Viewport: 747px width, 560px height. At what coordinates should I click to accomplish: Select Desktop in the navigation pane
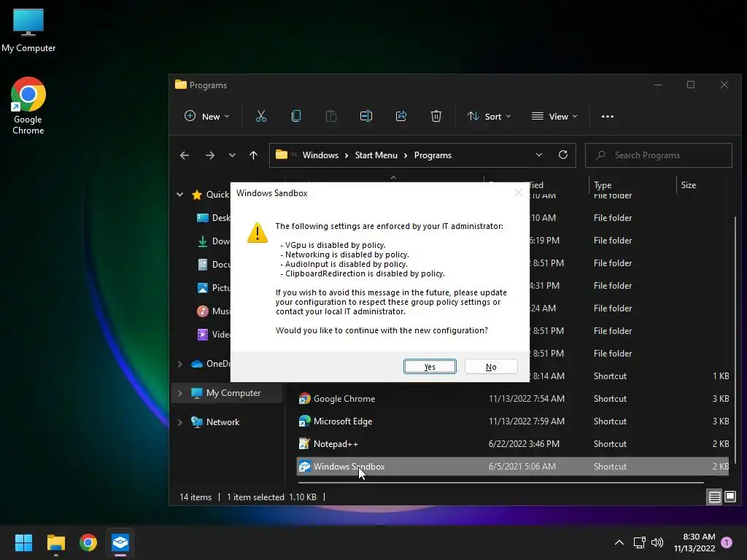point(214,217)
